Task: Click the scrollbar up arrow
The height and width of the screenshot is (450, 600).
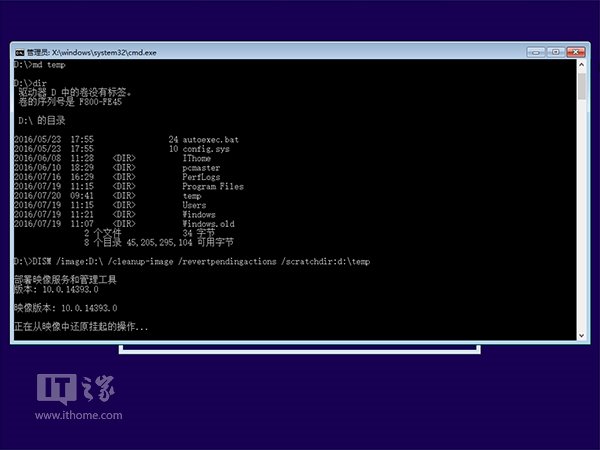Action: click(581, 65)
